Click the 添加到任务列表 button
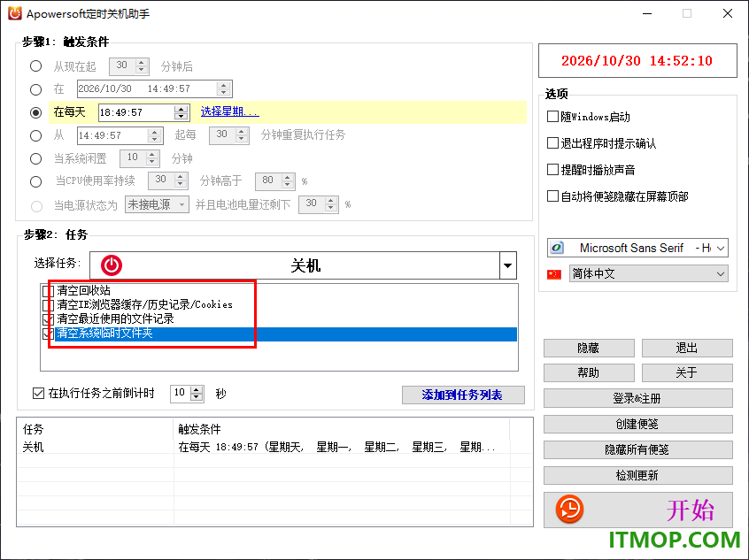The height and width of the screenshot is (560, 749). point(463,395)
